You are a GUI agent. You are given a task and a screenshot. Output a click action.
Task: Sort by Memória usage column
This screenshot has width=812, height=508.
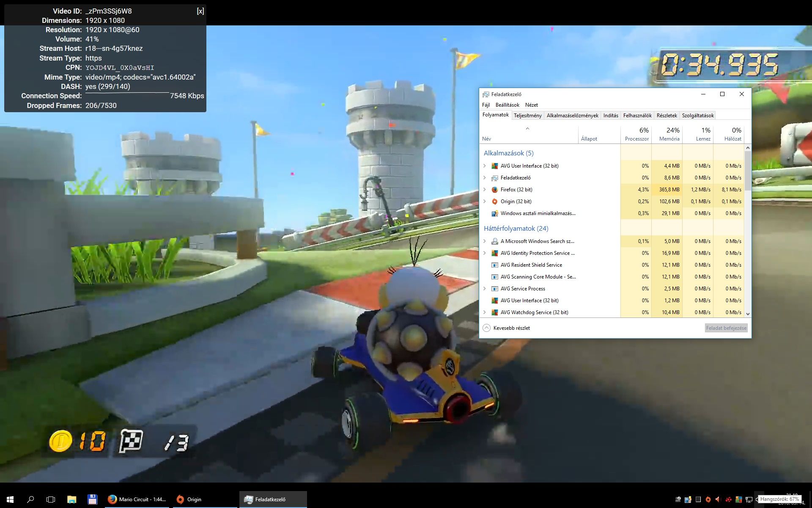click(x=667, y=134)
